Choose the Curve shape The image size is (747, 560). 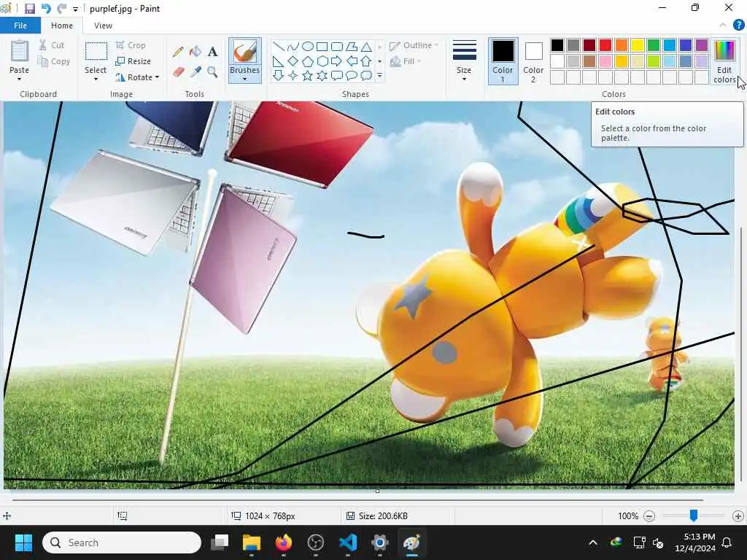point(293,46)
